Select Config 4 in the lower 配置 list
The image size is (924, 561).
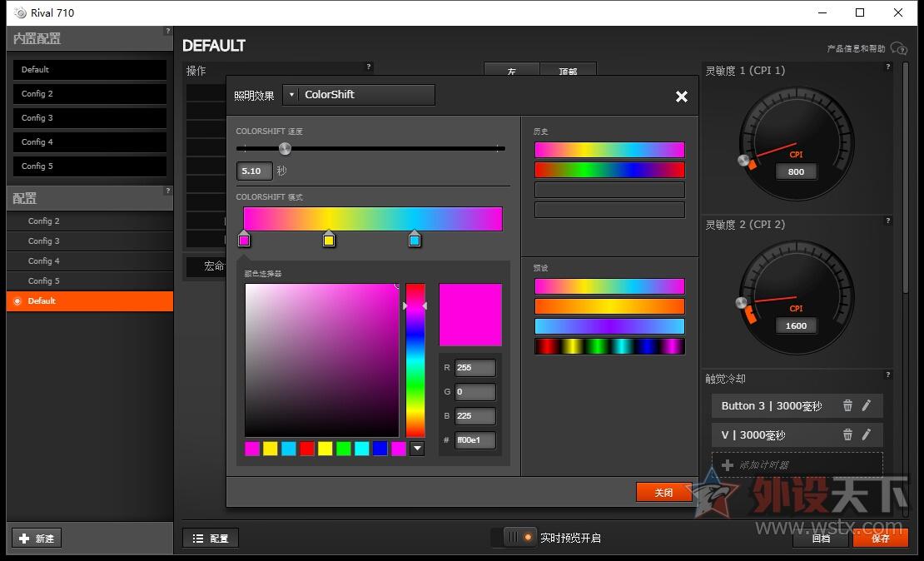[90, 261]
